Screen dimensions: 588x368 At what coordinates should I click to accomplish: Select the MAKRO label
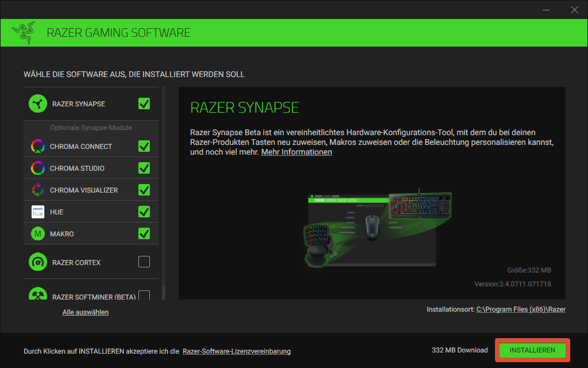click(x=62, y=234)
